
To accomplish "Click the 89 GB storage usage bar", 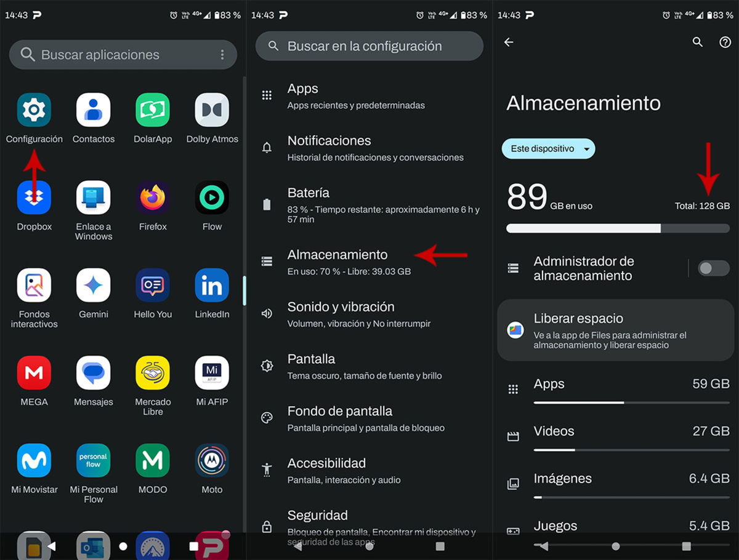I will tap(617, 228).
